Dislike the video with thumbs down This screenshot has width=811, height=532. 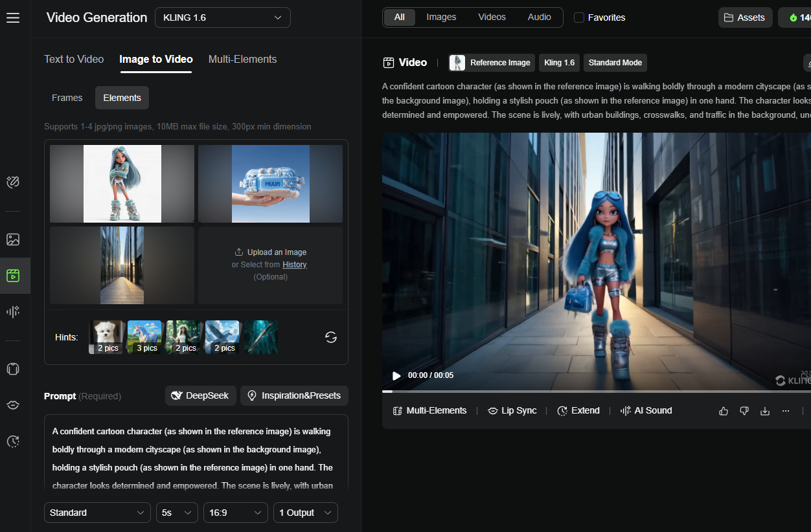point(744,411)
